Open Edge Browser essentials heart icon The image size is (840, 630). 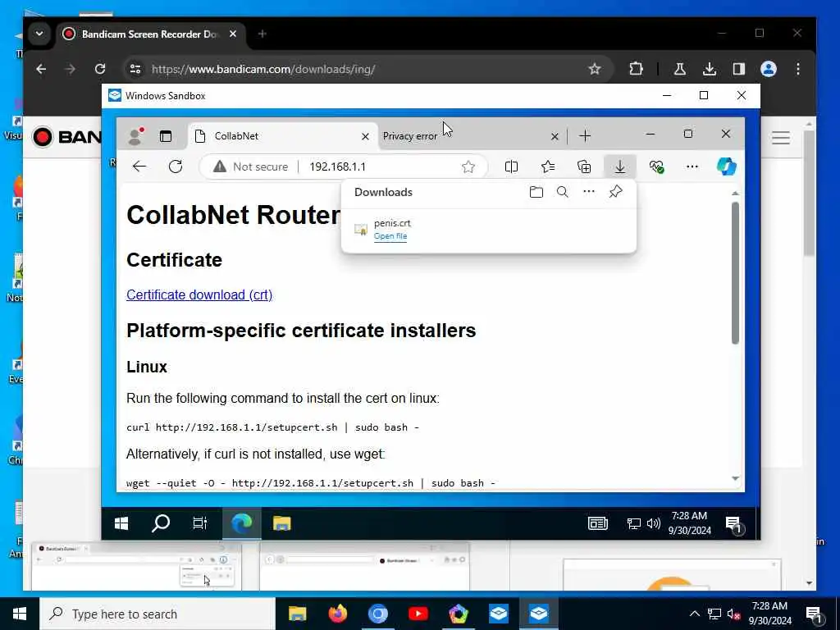[x=656, y=167]
